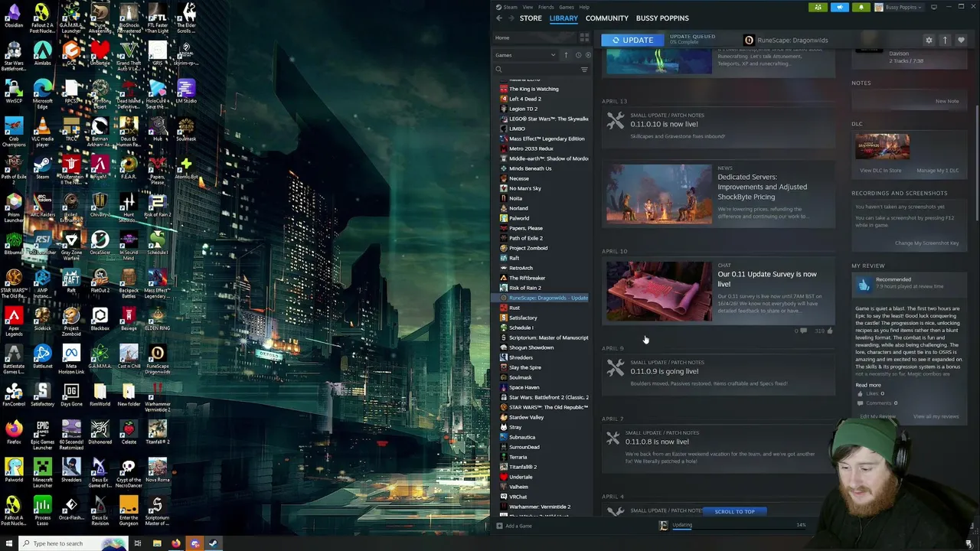Open Meta Horizon Link desktop icon
Viewport: 980px width, 551px height.
tap(71, 359)
